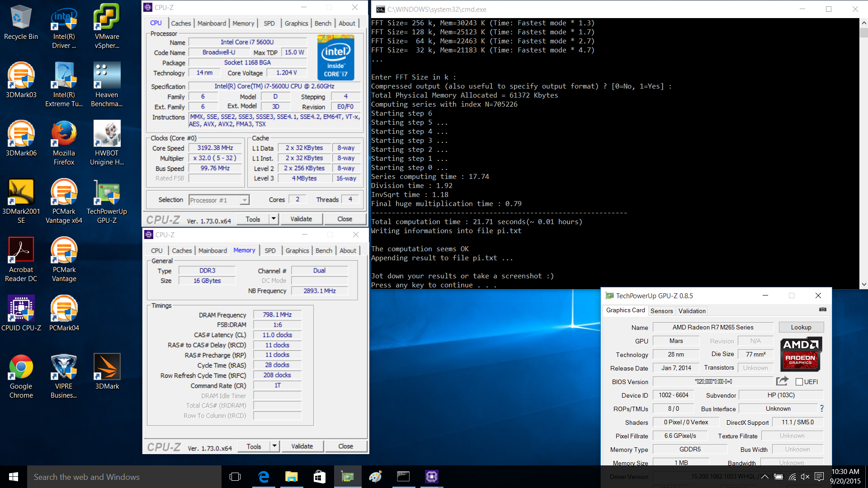Launch PCMark04 desktop icon
Image resolution: width=868 pixels, height=488 pixels.
[x=64, y=314]
